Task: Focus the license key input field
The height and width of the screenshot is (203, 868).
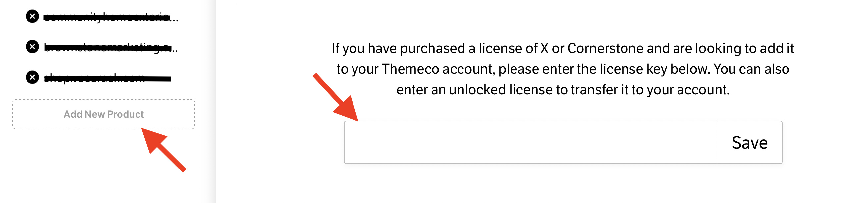Action: (531, 142)
